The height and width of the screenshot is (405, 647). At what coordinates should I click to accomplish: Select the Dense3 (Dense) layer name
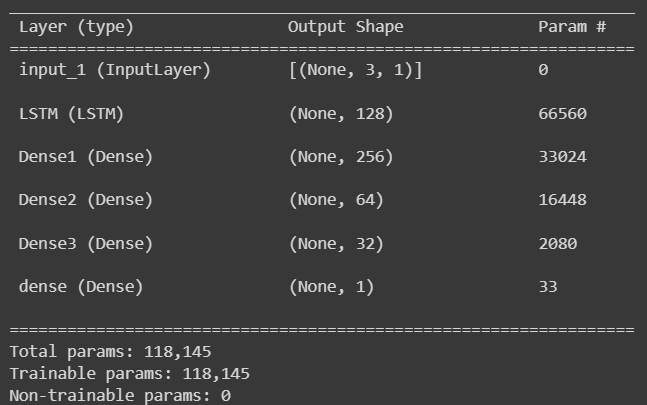tap(86, 243)
